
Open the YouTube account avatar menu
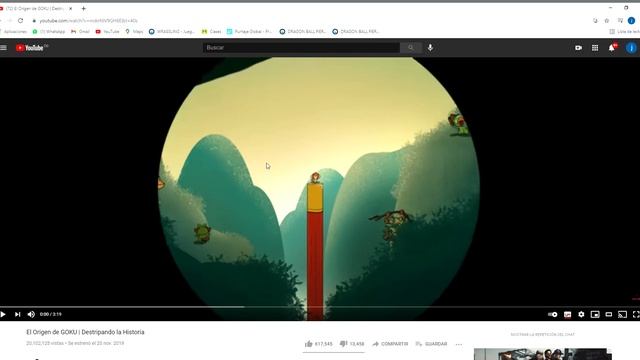pyautogui.click(x=631, y=48)
